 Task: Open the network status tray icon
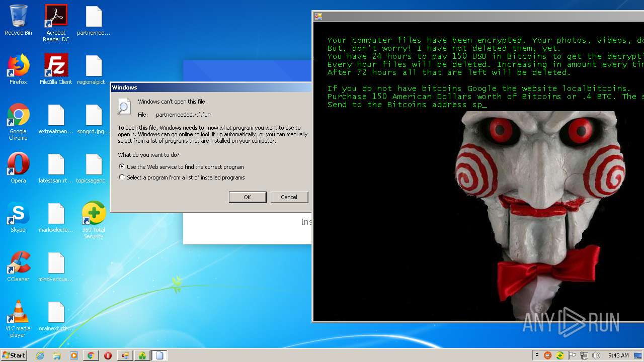584,355
